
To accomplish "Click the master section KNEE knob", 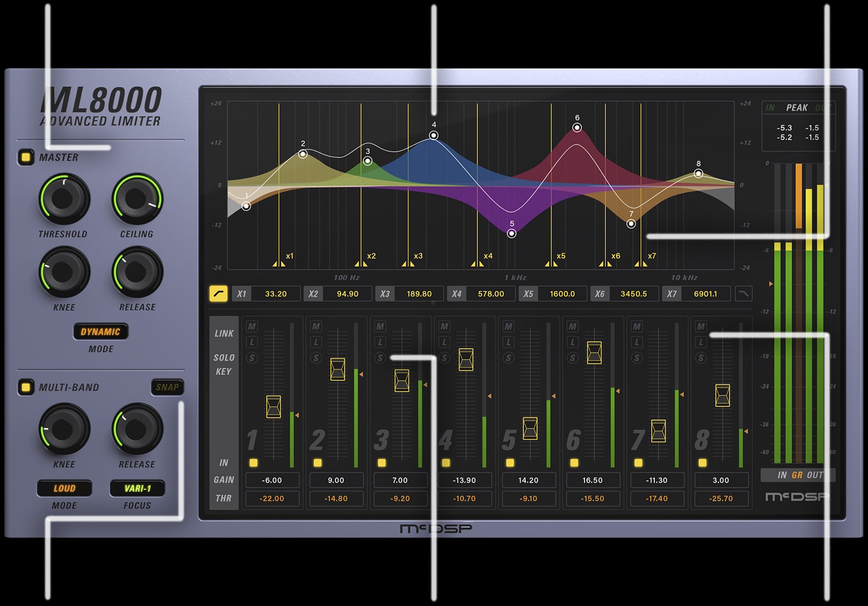I will (x=64, y=272).
